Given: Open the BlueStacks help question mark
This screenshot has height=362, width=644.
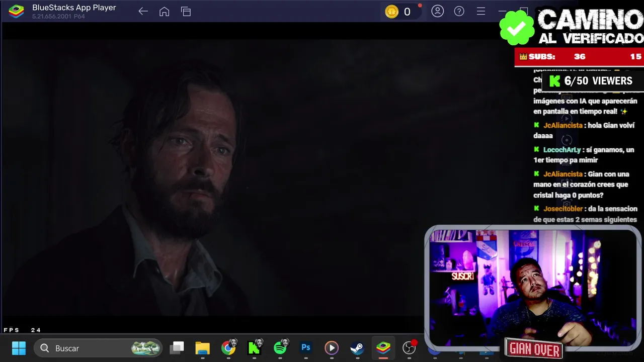Looking at the screenshot, I should 459,11.
